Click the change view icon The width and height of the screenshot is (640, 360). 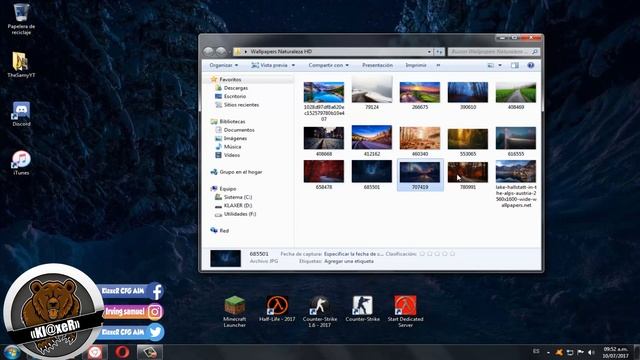(491, 65)
